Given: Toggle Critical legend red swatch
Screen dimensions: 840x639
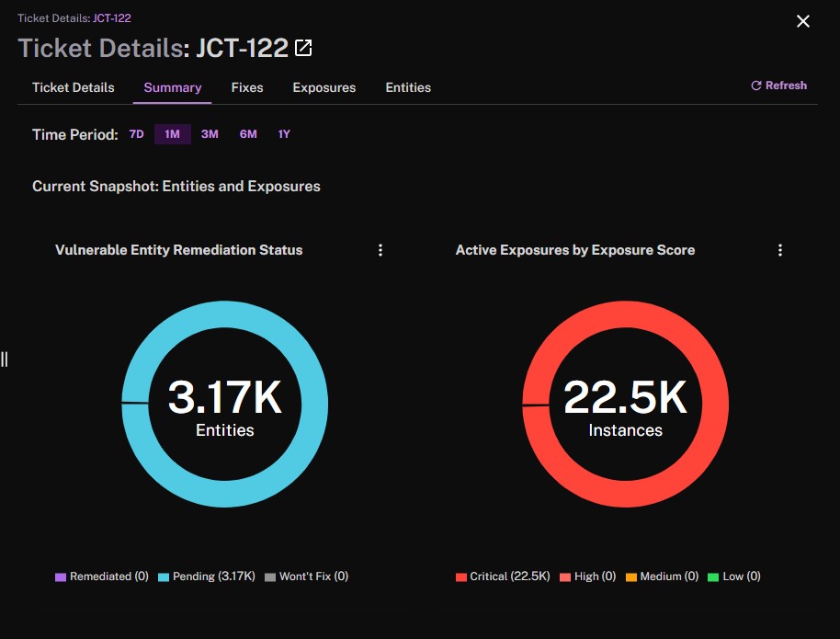Looking at the screenshot, I should [461, 577].
